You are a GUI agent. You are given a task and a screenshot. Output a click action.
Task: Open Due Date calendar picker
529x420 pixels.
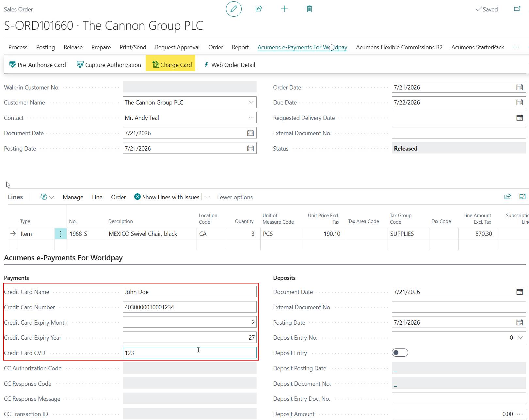point(520,103)
